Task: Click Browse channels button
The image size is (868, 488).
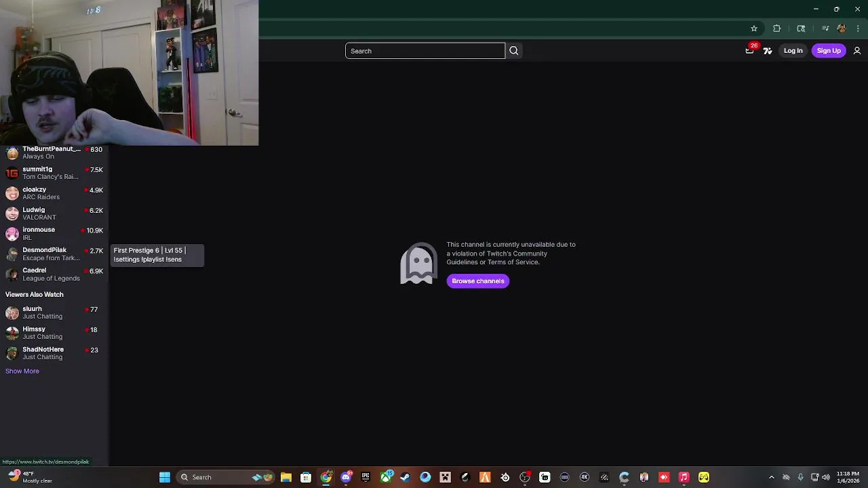Action: point(478,281)
